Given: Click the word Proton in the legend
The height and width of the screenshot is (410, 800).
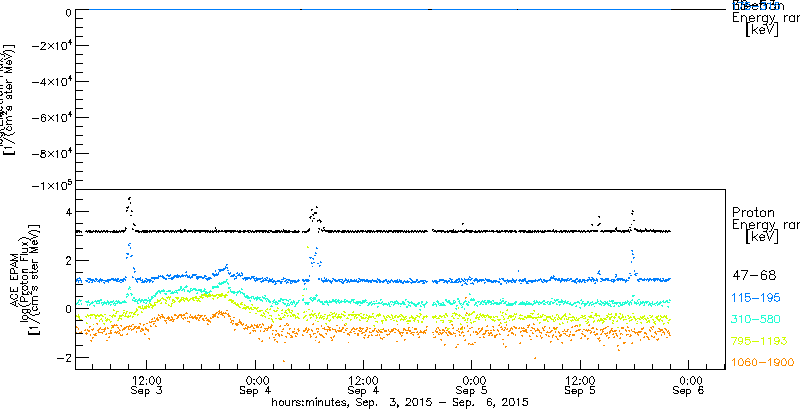Looking at the screenshot, I should pos(754,213).
